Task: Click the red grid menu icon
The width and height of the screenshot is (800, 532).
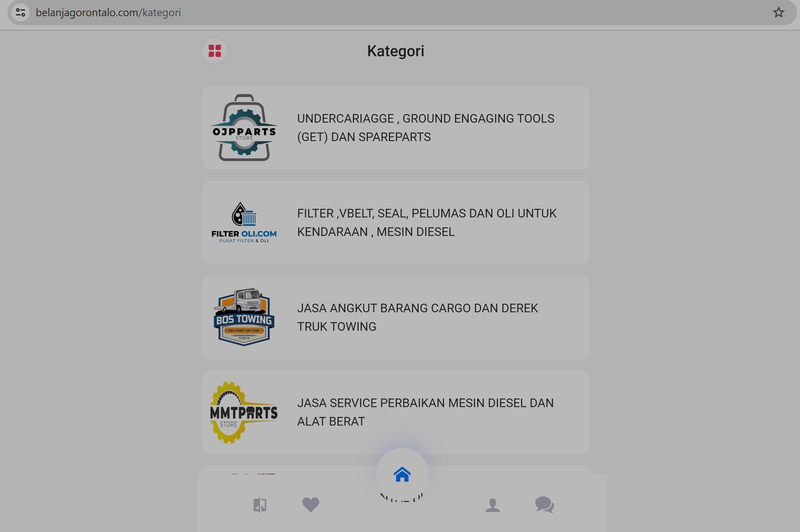Action: point(214,51)
